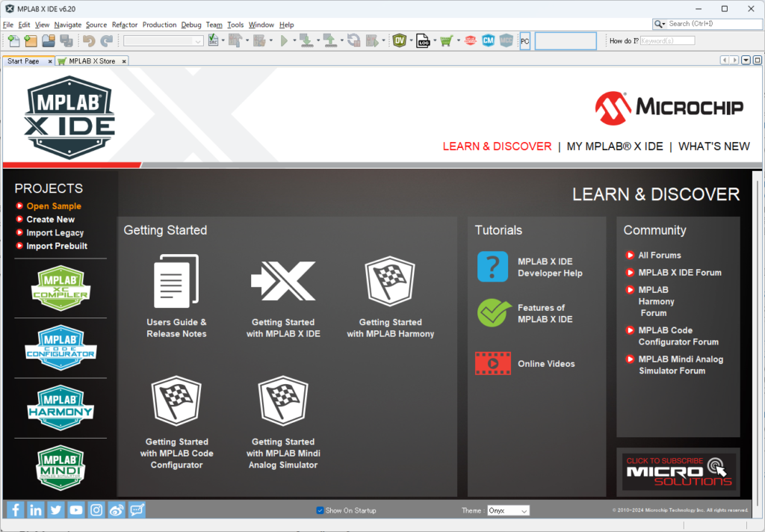Open the Facebook icon in footer
Image resolution: width=765 pixels, height=532 pixels.
coord(16,510)
